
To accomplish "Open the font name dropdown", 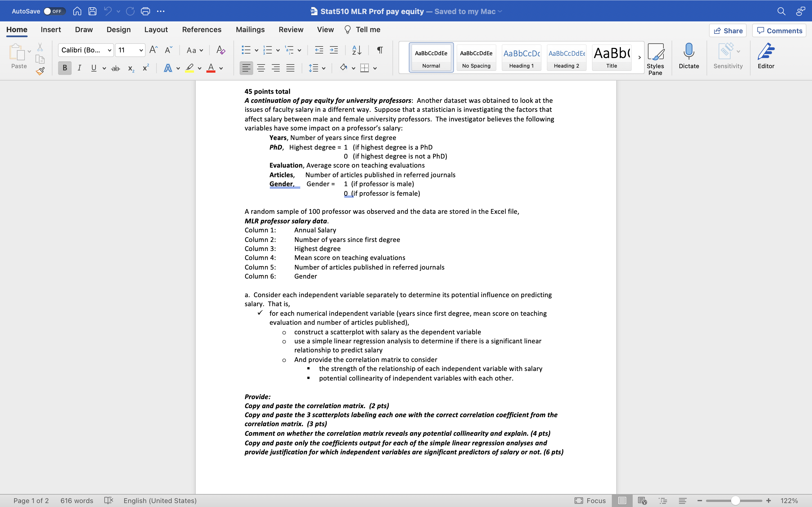I will coord(109,50).
